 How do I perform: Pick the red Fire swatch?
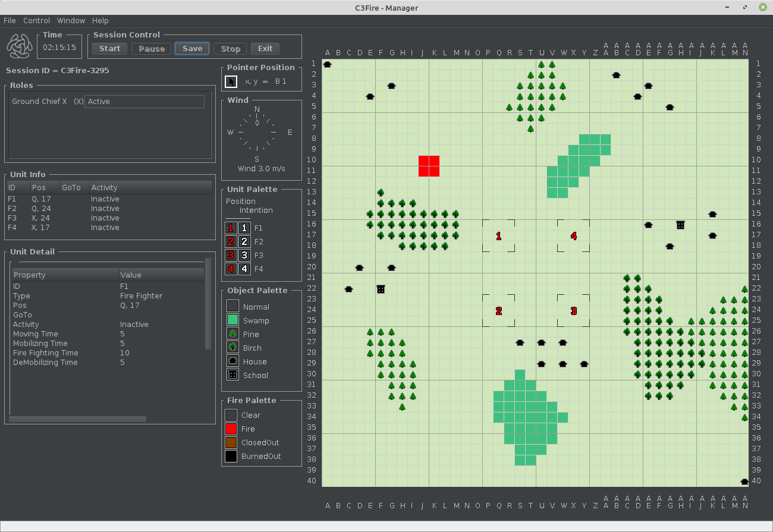pyautogui.click(x=231, y=429)
